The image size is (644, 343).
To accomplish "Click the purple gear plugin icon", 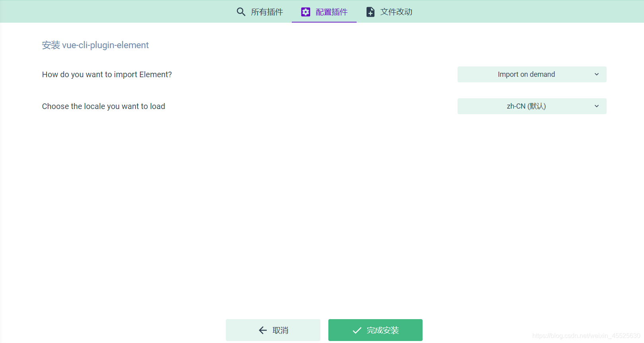I will coord(305,12).
